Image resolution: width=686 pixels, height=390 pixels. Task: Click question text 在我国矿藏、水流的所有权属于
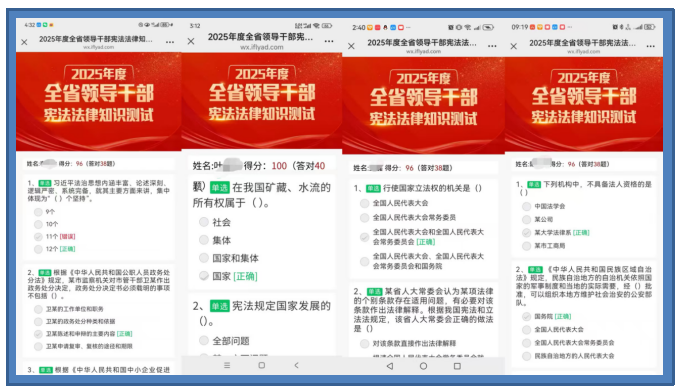coord(262,195)
